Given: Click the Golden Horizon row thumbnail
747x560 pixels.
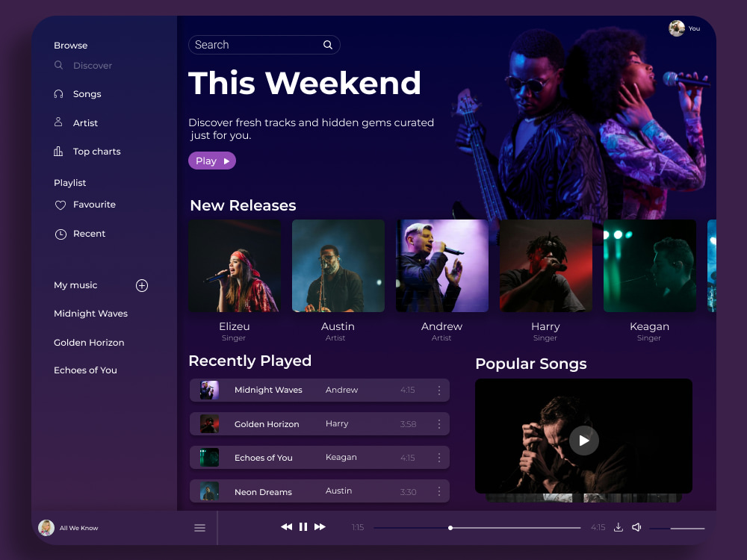Looking at the screenshot, I should pyautogui.click(x=209, y=424).
